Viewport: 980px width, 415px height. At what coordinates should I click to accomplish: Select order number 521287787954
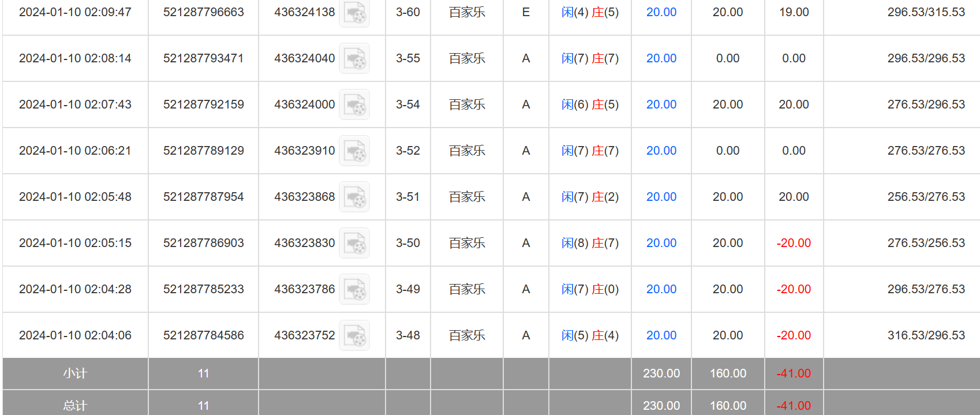point(204,197)
